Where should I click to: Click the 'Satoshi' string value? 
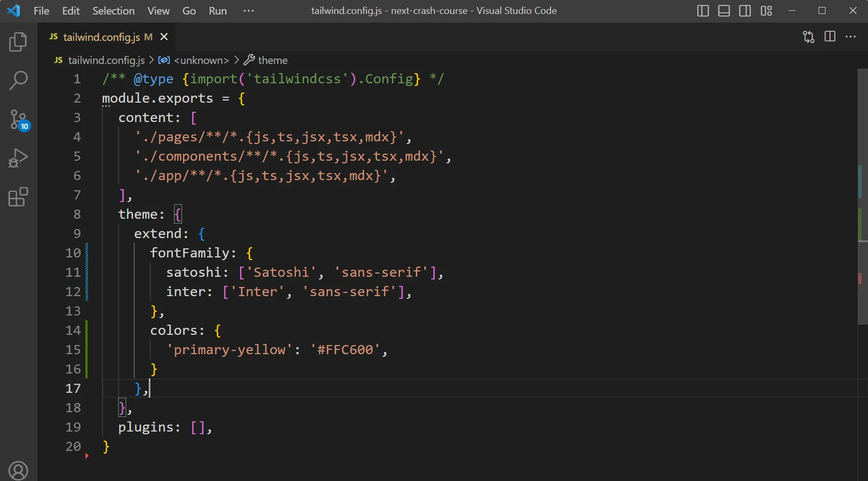pos(281,272)
